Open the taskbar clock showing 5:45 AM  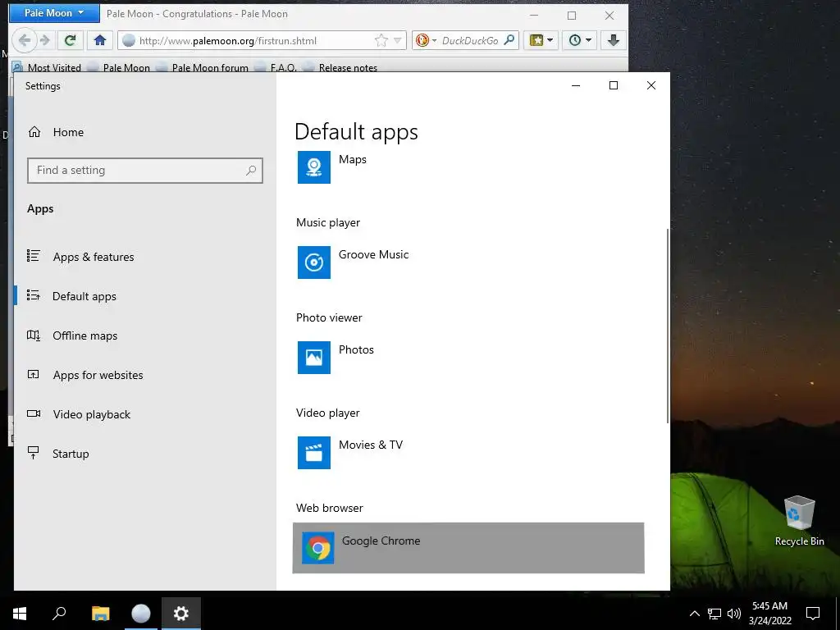[769, 614]
